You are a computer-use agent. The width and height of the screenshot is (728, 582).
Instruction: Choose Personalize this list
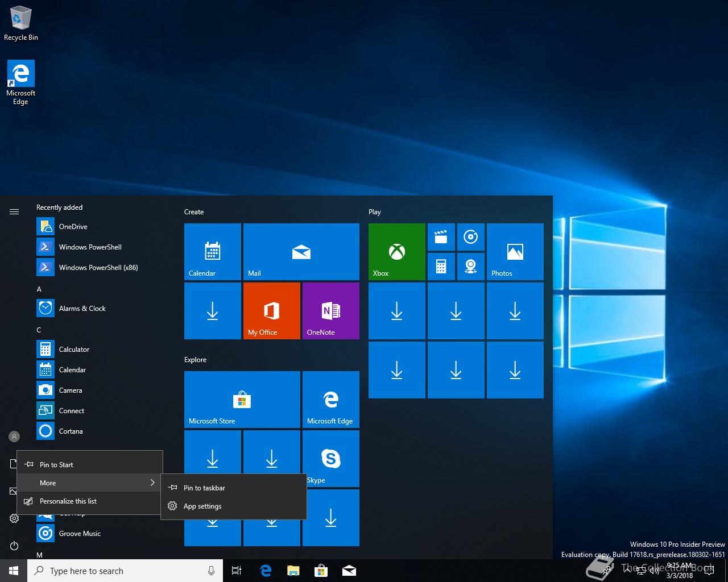[90, 501]
